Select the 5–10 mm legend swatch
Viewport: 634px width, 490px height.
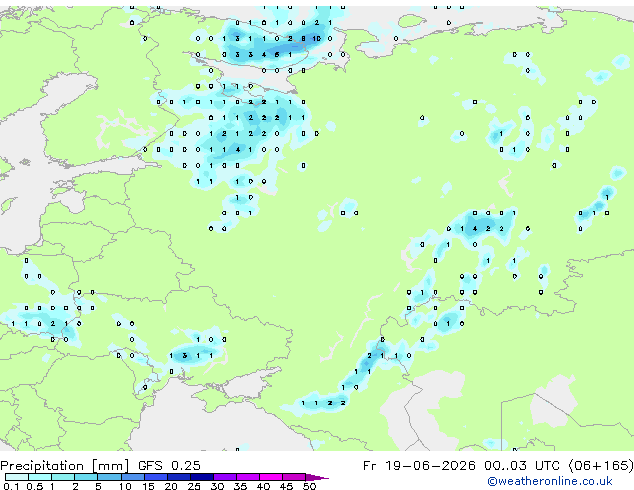pos(109,477)
